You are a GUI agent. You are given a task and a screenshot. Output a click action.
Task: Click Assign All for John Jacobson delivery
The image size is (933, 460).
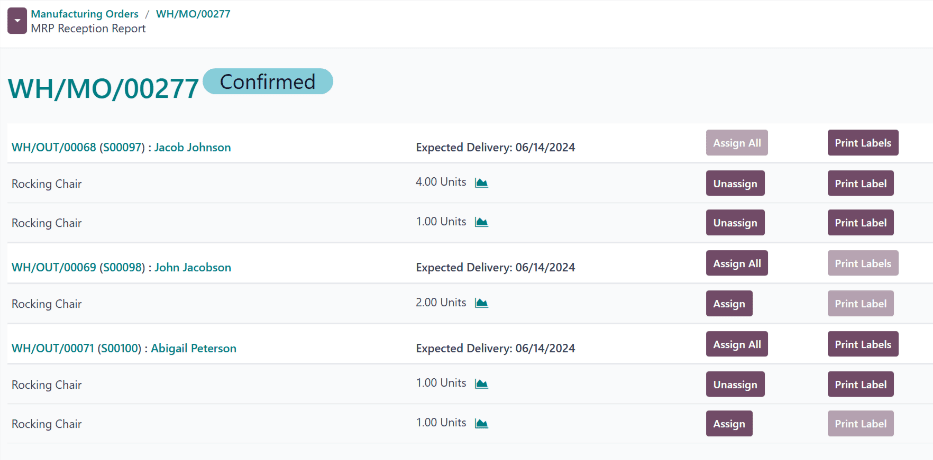click(x=736, y=263)
